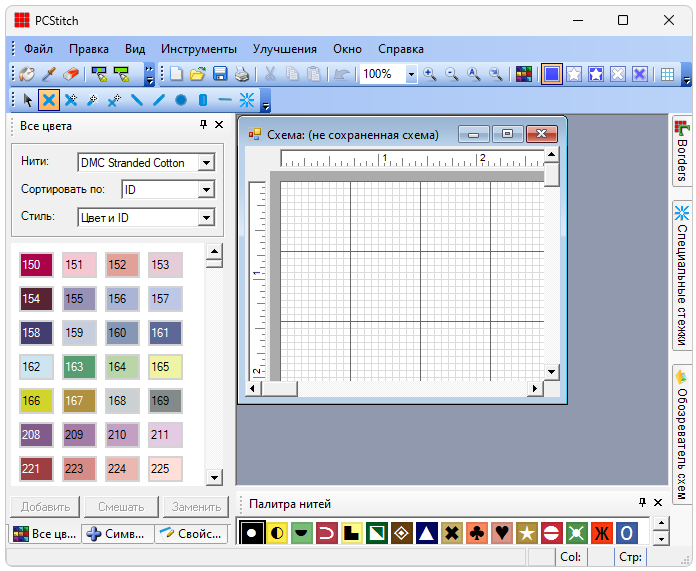Expand the stitch tools toolbar overflow arrow
The image size is (696, 571).
click(x=265, y=101)
